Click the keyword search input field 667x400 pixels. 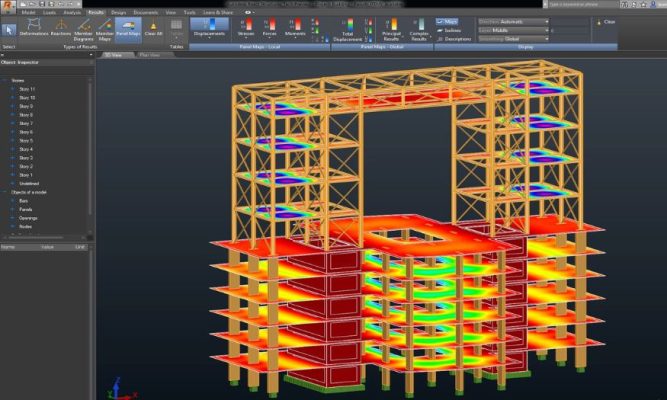tap(610, 5)
